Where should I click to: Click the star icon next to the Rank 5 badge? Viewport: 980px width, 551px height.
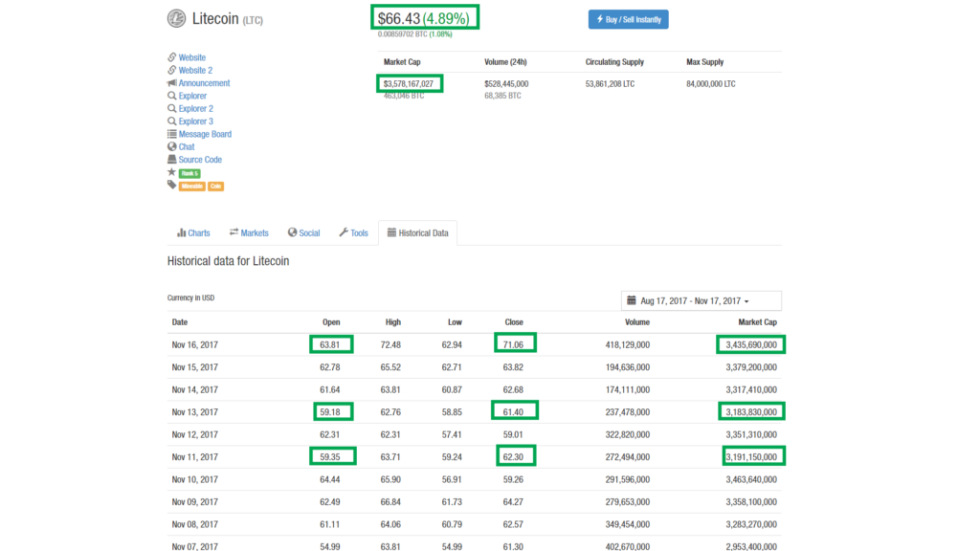click(x=172, y=172)
